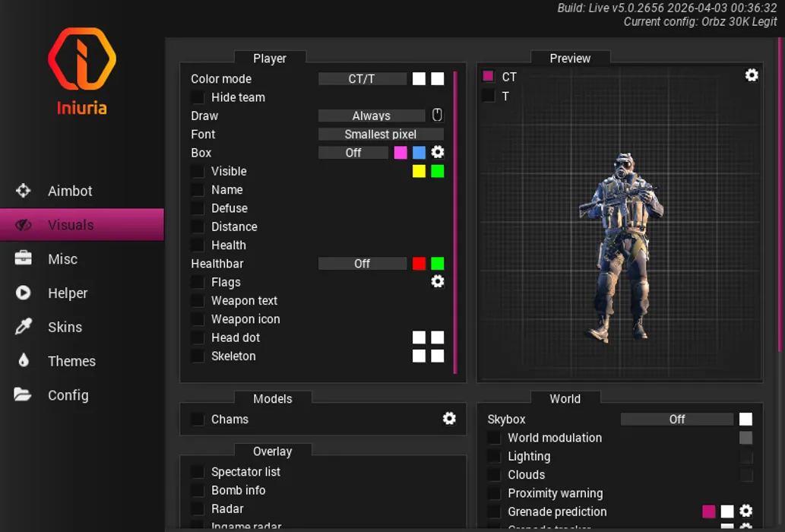785x532 pixels.
Task: Click the Aimbot crosshair icon
Action: click(23, 191)
